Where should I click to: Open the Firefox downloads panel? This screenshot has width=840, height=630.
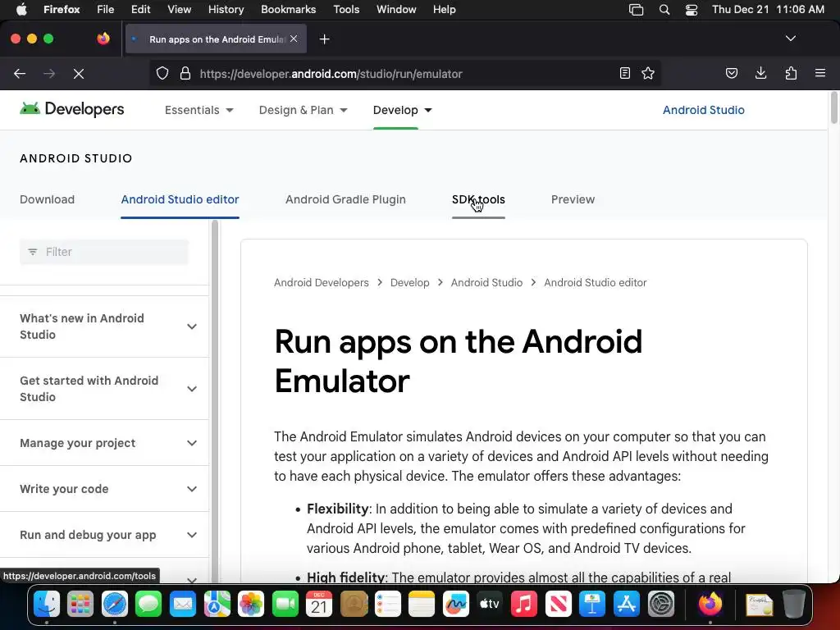click(760, 73)
